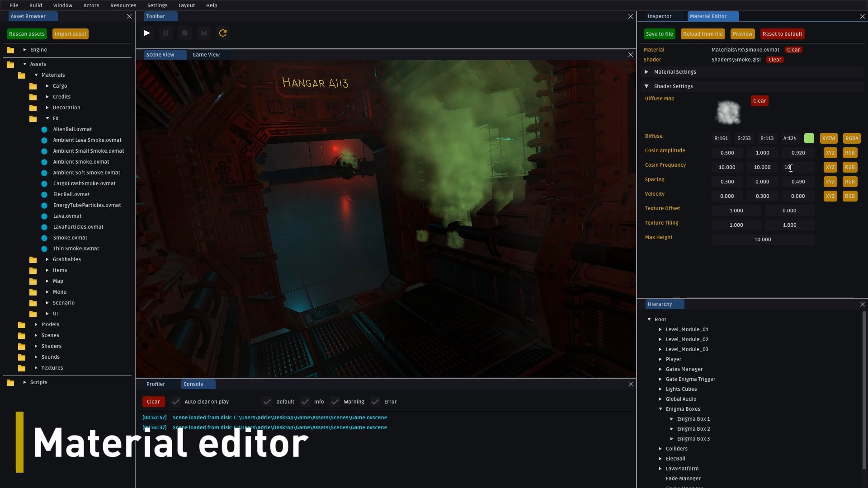Click the Stop icon in the toolbar
This screenshot has width=868, height=488.
click(184, 33)
